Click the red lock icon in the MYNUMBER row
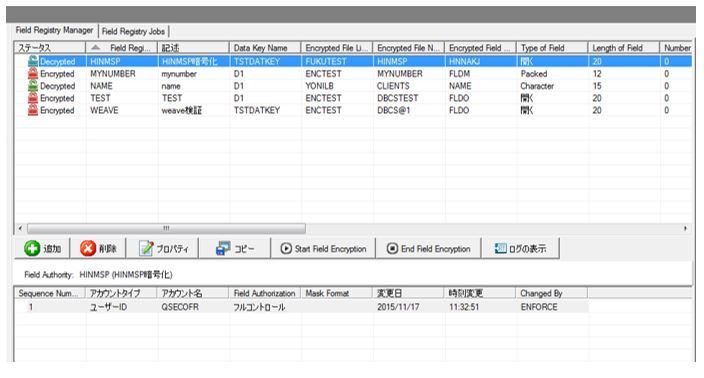The image size is (704, 378). [33, 73]
